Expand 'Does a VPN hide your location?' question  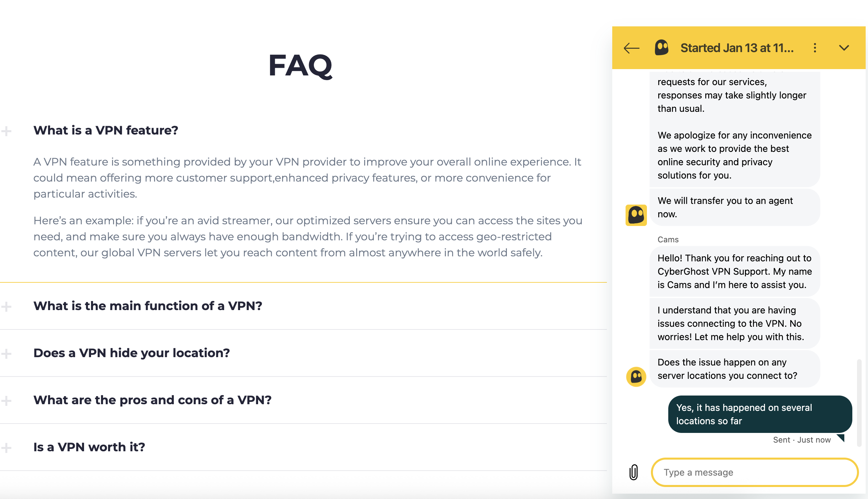(131, 353)
